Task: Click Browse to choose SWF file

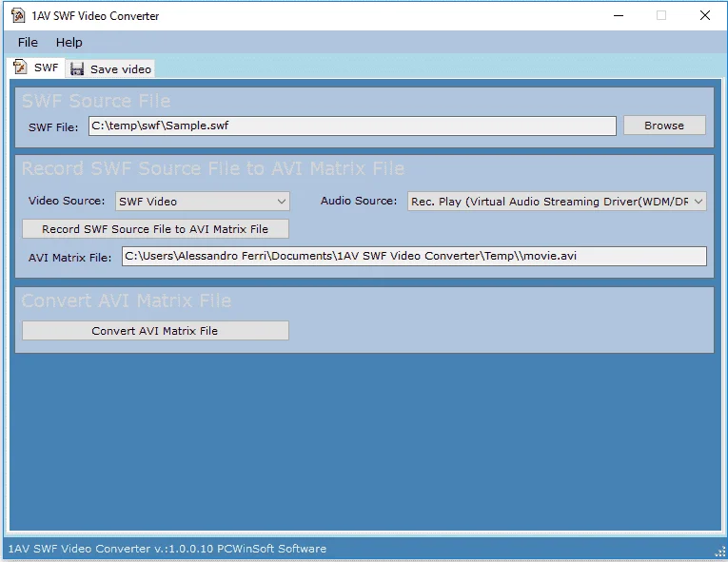Action: pos(664,126)
